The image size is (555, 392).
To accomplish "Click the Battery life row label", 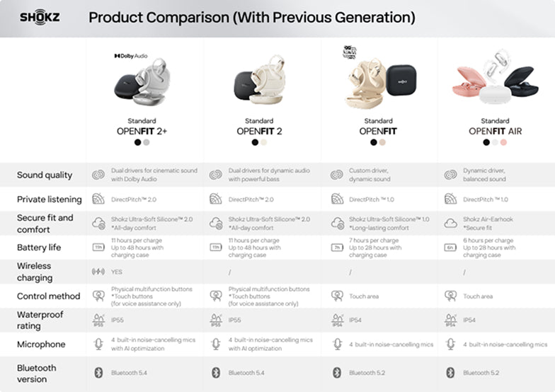I will [x=39, y=248].
